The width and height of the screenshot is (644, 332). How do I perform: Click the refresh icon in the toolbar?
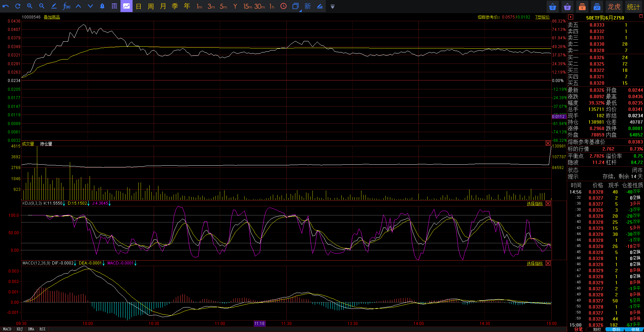pos(18,6)
